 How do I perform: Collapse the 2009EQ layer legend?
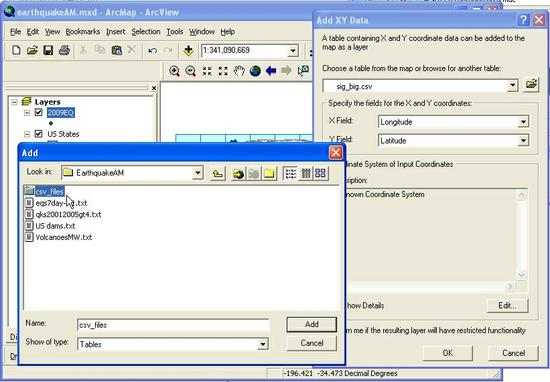tap(27, 113)
